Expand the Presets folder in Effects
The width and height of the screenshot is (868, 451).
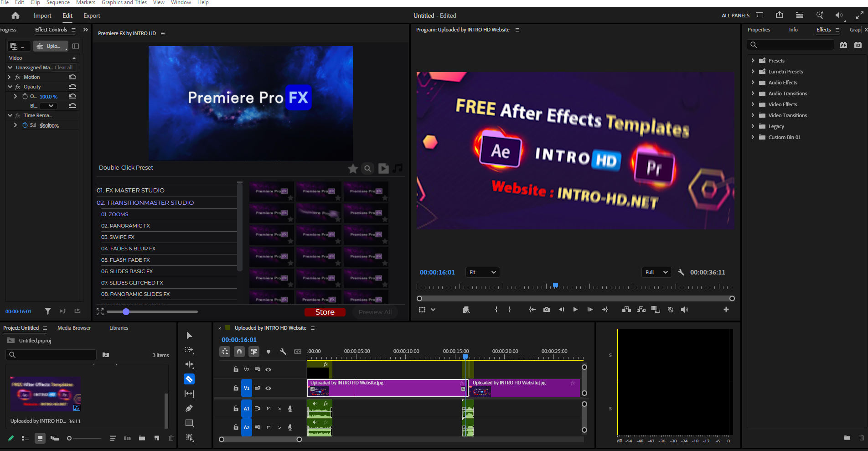[753, 60]
